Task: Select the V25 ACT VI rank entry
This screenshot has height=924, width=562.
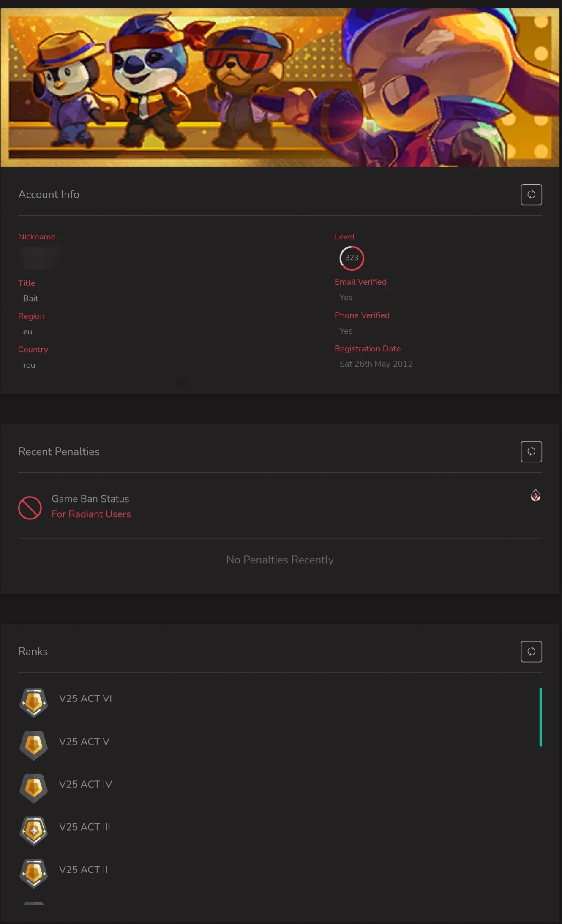Action: pos(85,698)
